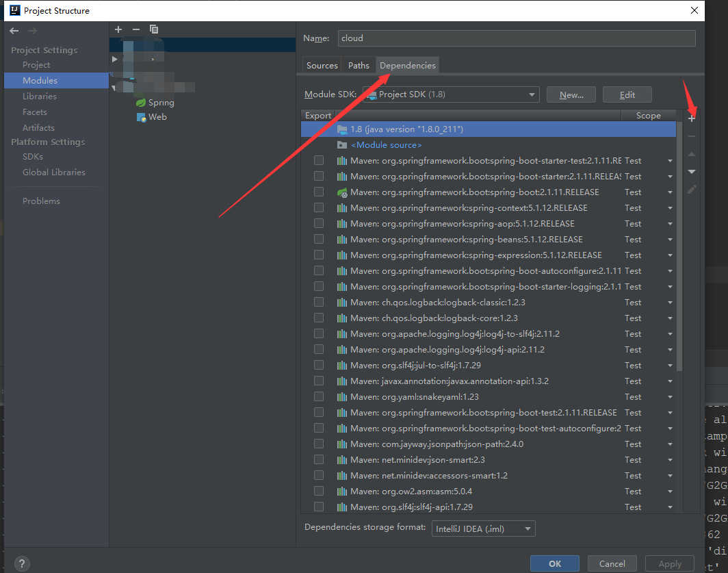Open Artifacts in Project Settings
This screenshot has height=573, width=728.
click(38, 128)
